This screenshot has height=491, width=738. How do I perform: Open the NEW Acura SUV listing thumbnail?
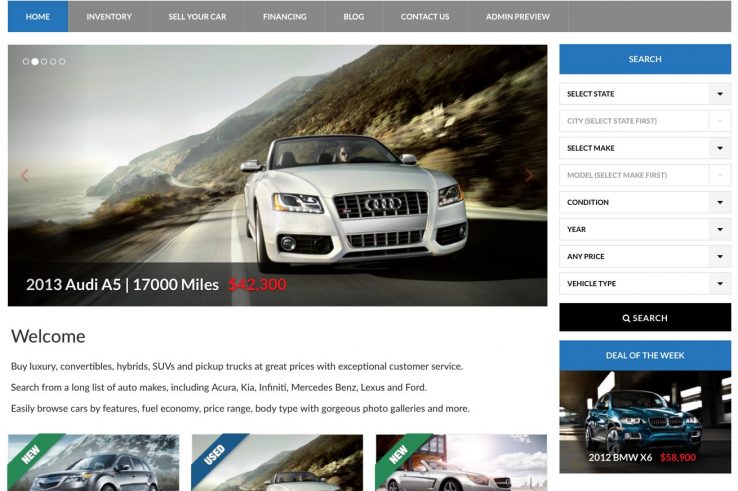click(x=93, y=462)
